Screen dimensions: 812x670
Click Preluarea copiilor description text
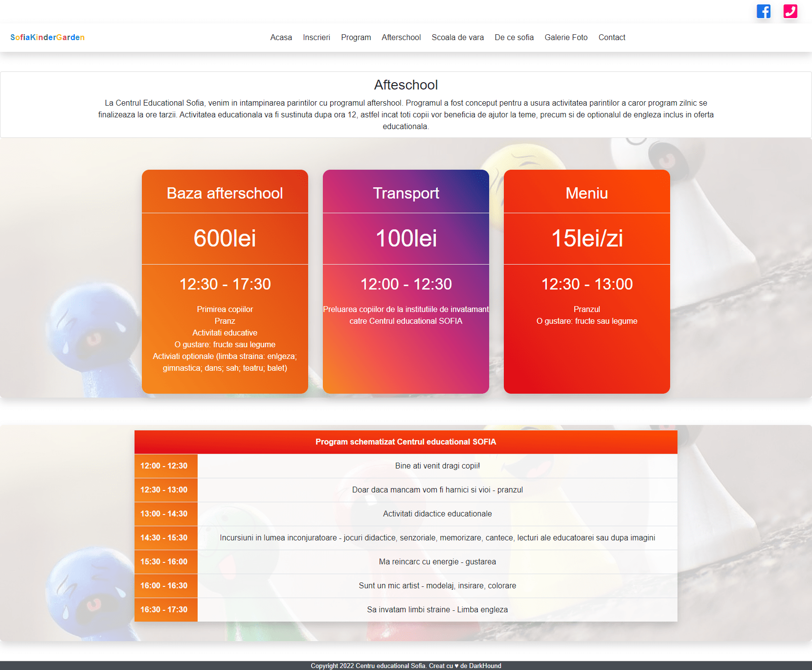(x=406, y=315)
